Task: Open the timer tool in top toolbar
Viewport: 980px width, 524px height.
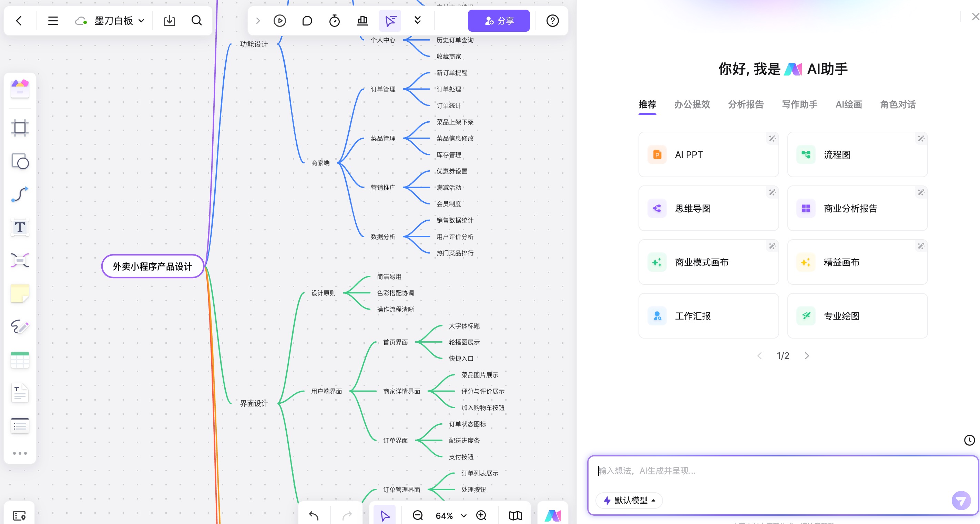Action: tap(334, 21)
